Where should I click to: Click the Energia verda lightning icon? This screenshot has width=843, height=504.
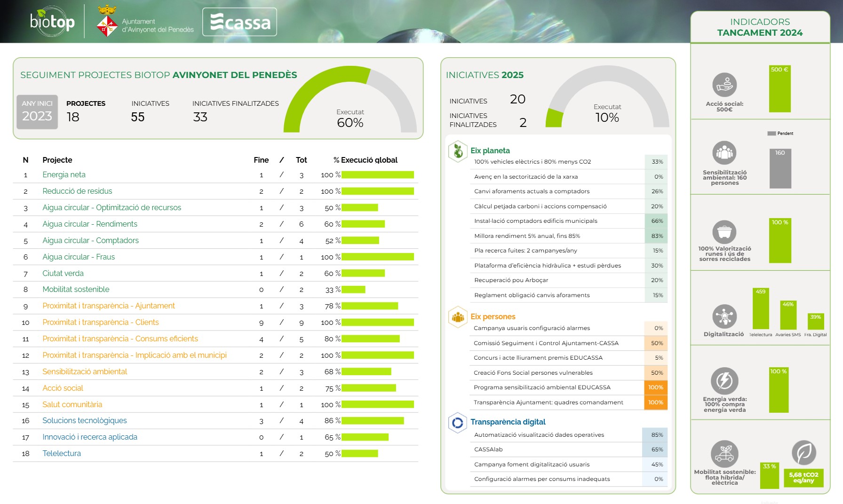point(724,381)
